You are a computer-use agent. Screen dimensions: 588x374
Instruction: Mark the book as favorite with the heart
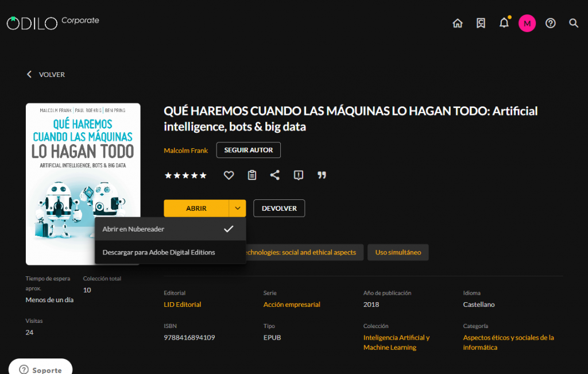229,175
